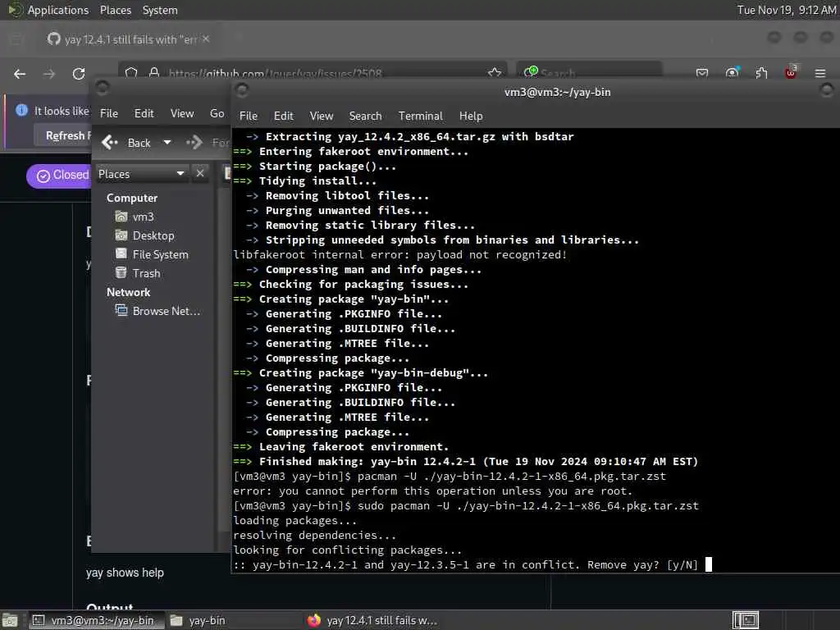Select Desktop in file manager sidebar
The width and height of the screenshot is (840, 630).
144,235
